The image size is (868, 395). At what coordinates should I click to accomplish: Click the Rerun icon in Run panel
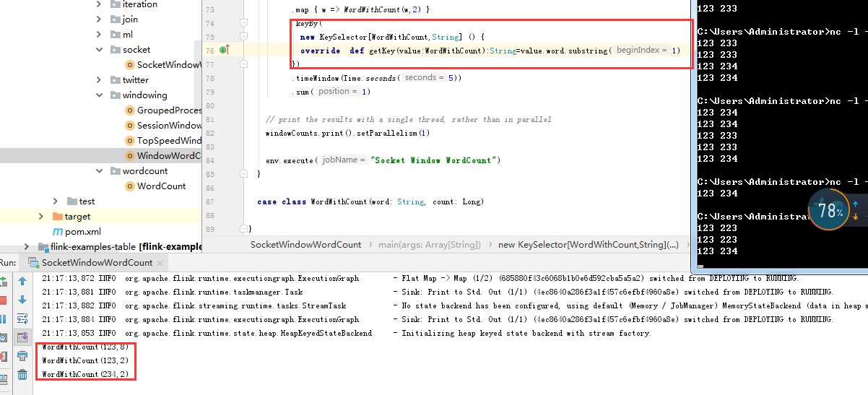click(3, 281)
